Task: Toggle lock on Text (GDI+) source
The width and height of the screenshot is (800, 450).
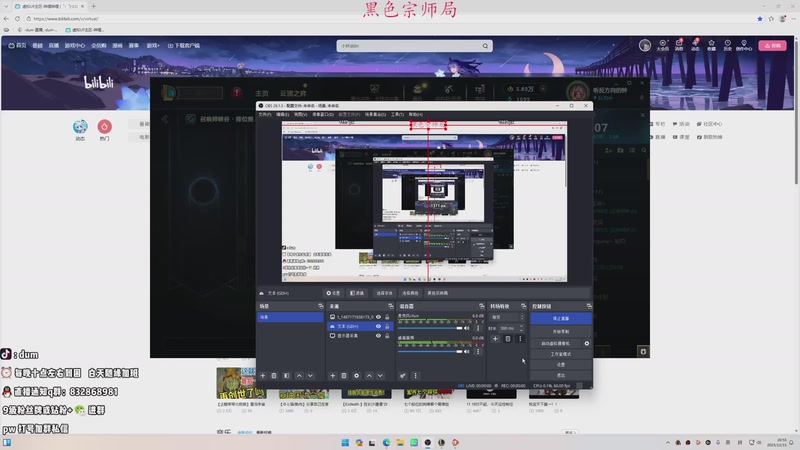Action: coord(387,326)
